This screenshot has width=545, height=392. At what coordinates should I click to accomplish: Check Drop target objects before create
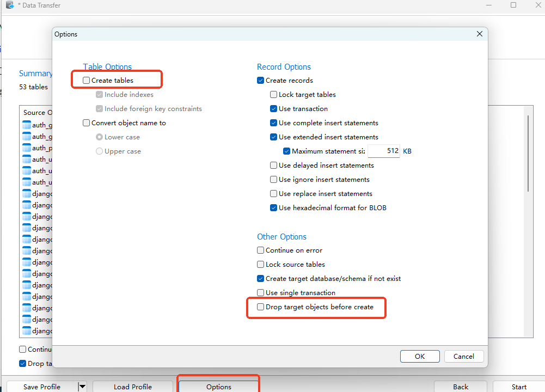[260, 307]
